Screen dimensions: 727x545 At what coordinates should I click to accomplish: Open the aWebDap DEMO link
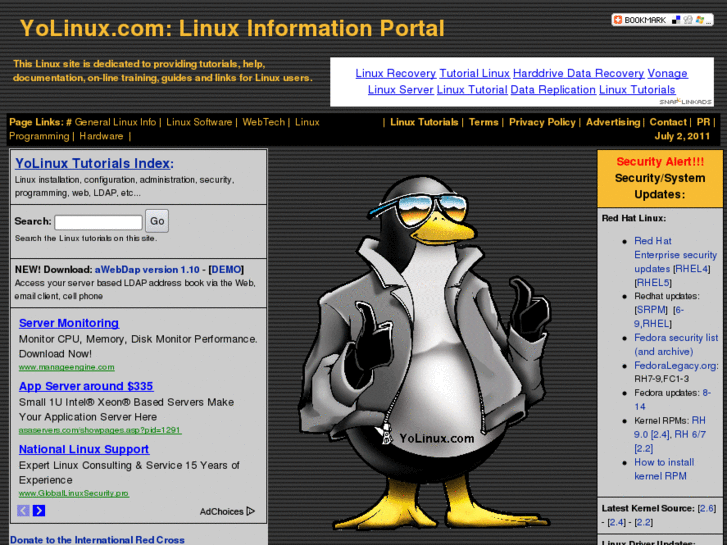click(226, 269)
